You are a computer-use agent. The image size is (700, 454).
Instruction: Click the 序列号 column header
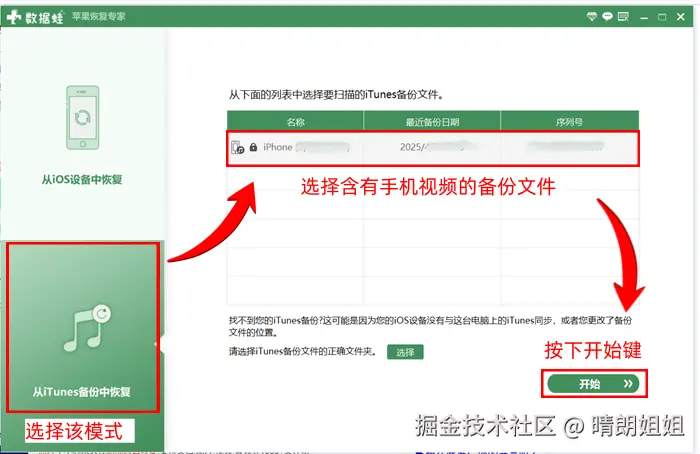click(x=570, y=121)
